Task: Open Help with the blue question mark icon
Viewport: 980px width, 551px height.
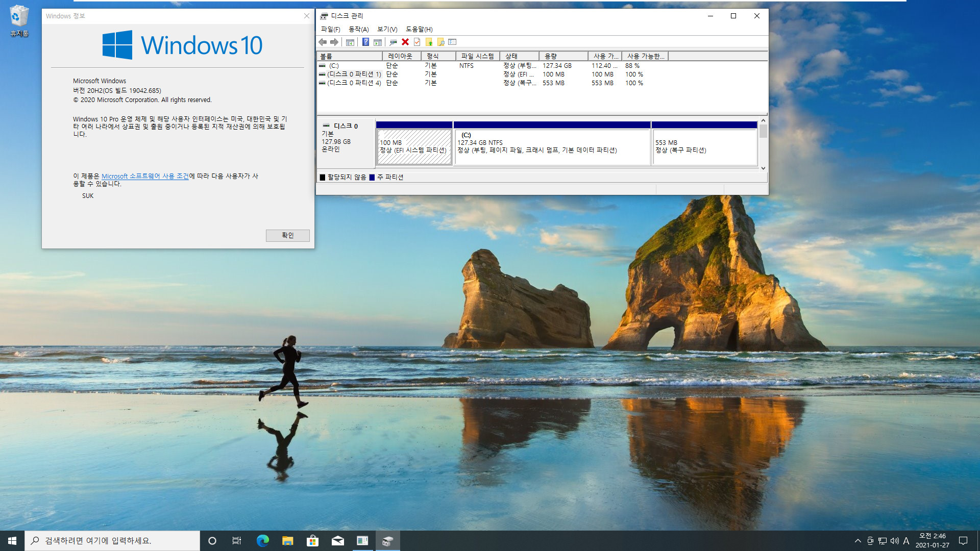Action: [365, 42]
